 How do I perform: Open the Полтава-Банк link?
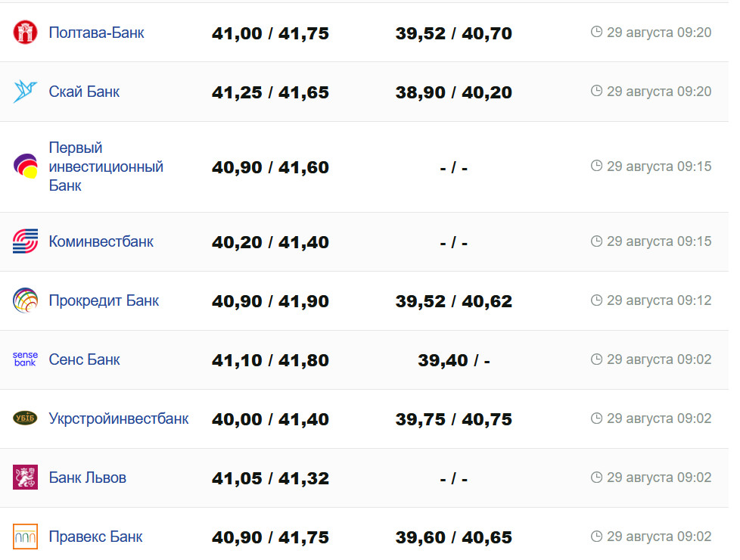(x=96, y=33)
